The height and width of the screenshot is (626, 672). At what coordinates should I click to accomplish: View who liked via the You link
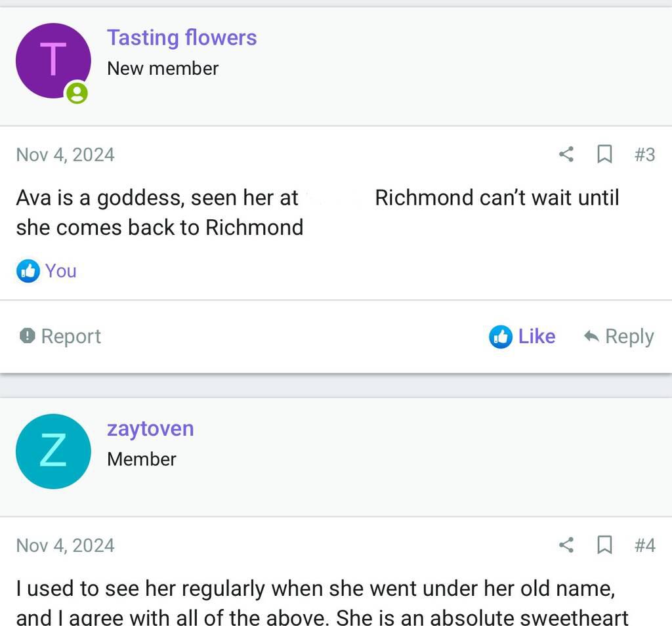pos(60,270)
